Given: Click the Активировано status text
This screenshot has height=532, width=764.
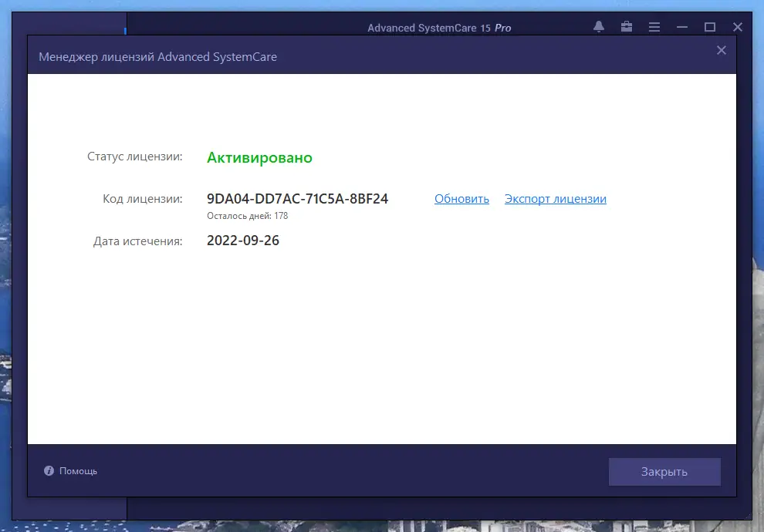Looking at the screenshot, I should point(259,158).
